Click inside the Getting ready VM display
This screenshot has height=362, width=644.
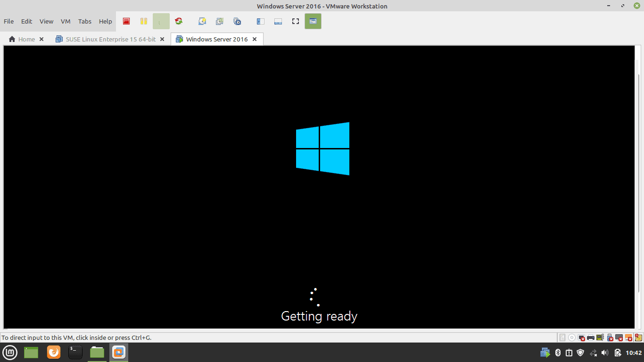tap(319, 187)
